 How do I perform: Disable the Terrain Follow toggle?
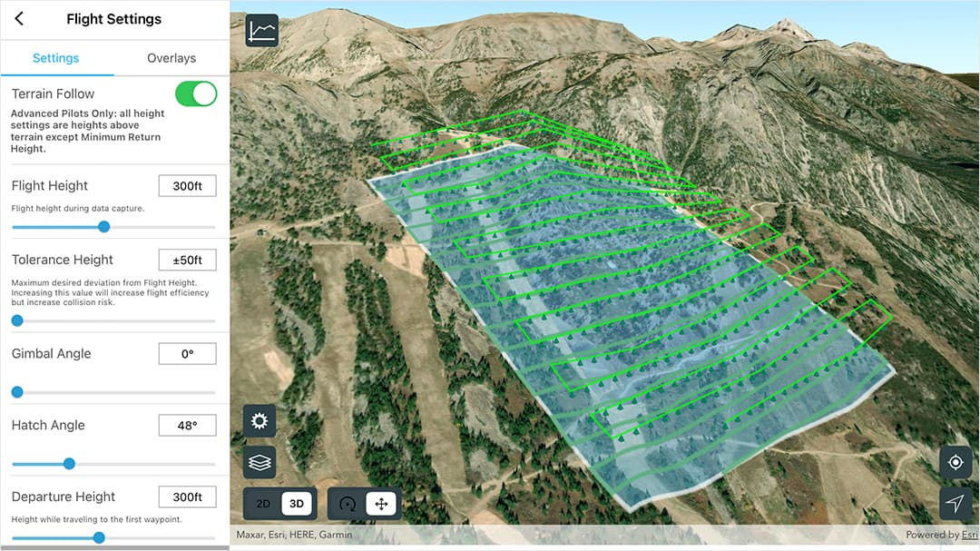coord(196,93)
